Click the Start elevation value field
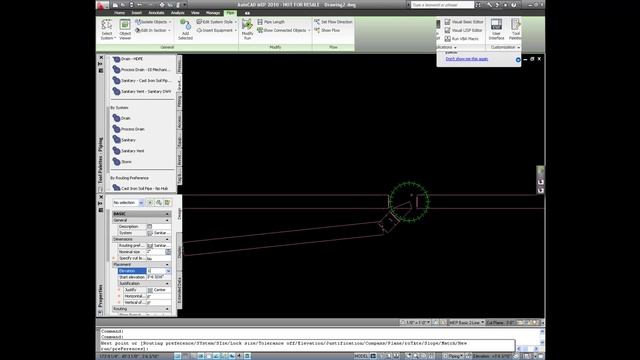 pyautogui.click(x=159, y=277)
